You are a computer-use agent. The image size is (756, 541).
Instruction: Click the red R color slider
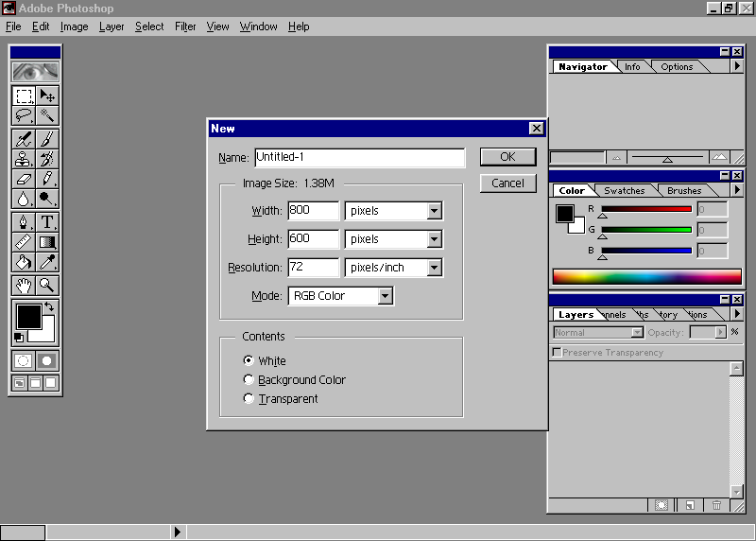pos(646,209)
